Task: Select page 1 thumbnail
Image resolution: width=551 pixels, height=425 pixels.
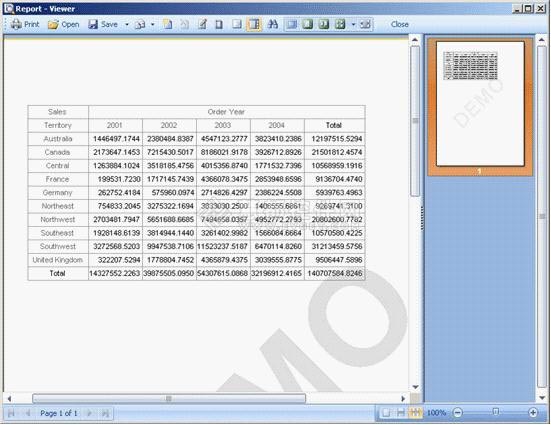Action: click(x=480, y=104)
